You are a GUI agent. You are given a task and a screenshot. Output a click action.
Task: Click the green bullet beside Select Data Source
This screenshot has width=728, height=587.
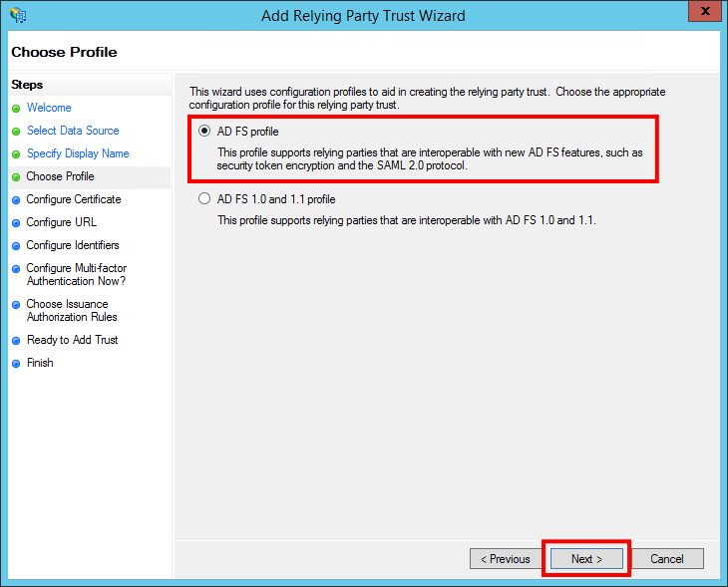[x=16, y=132]
